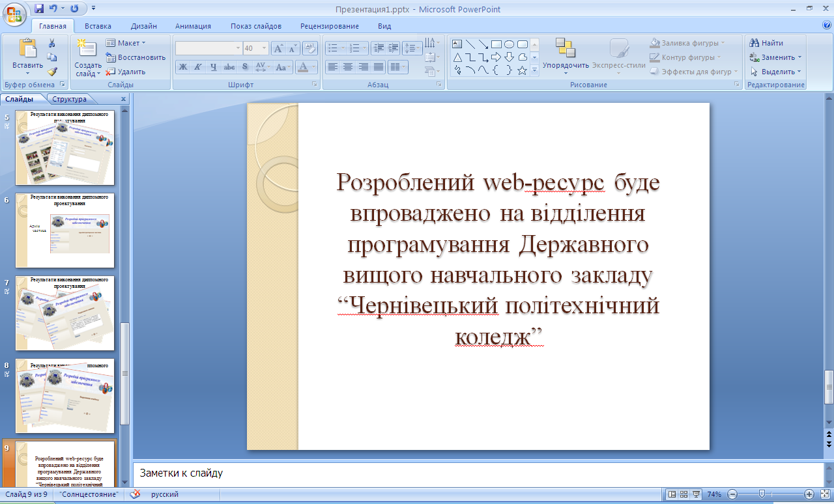Screen dimensions: 834x504
Task: Toggle underline formatting (Ч)
Action: pos(214,66)
